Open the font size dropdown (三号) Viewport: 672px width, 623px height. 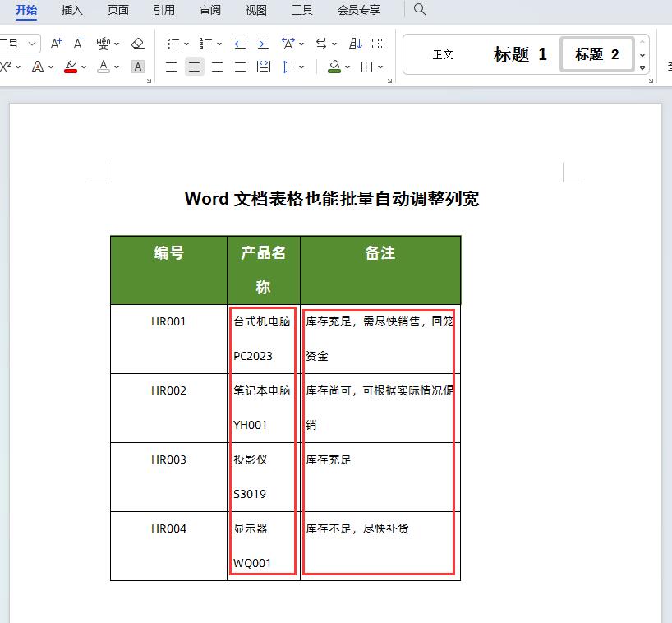(32, 44)
